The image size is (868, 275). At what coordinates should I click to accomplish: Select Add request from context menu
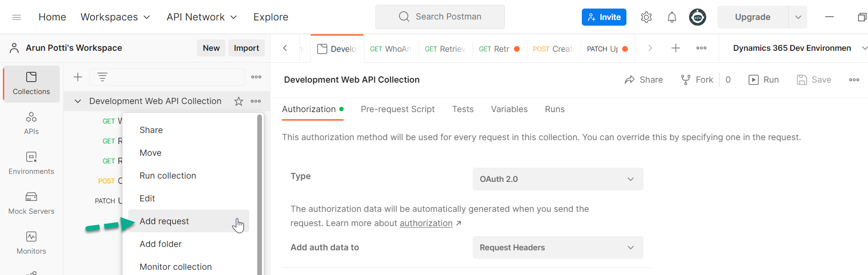coord(164,221)
